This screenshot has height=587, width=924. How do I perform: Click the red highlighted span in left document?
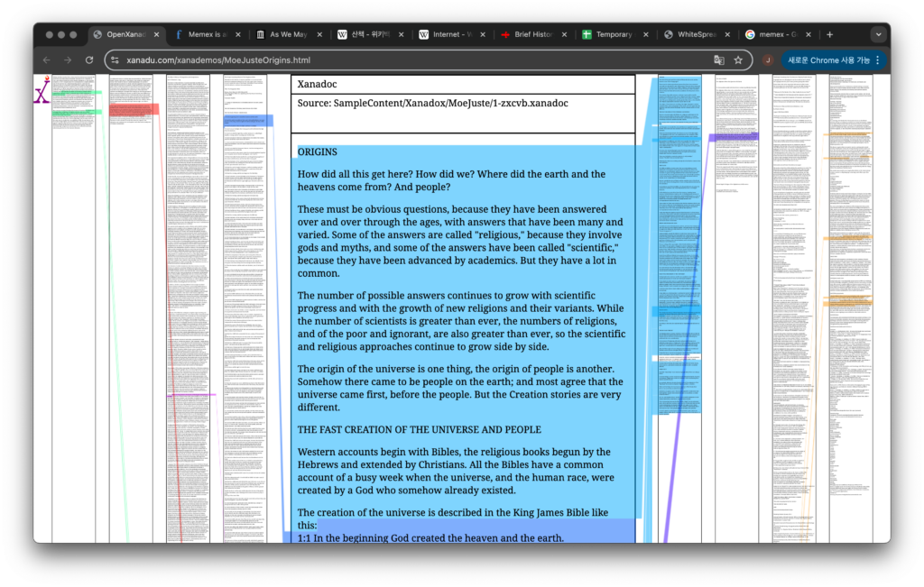tap(134, 109)
